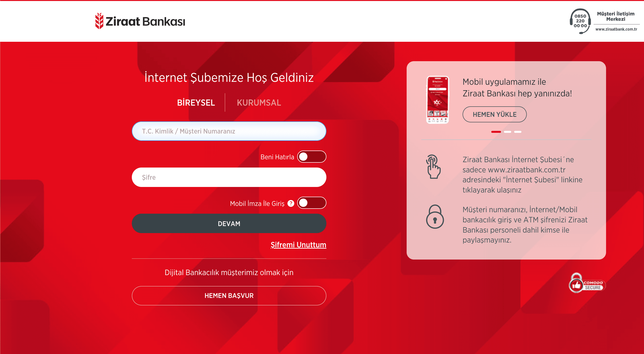Screen dimensions: 644x354
Task: Click the HEMEN BAŞVUR button
Action: tap(229, 295)
